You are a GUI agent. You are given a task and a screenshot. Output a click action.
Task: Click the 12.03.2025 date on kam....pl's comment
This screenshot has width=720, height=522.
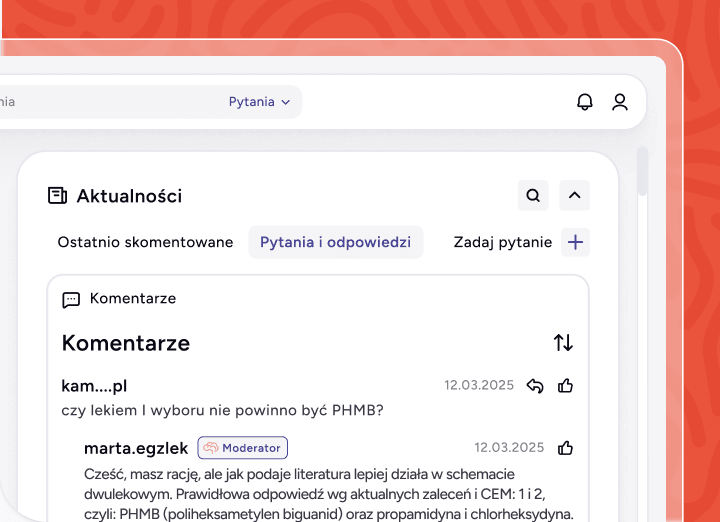point(479,385)
